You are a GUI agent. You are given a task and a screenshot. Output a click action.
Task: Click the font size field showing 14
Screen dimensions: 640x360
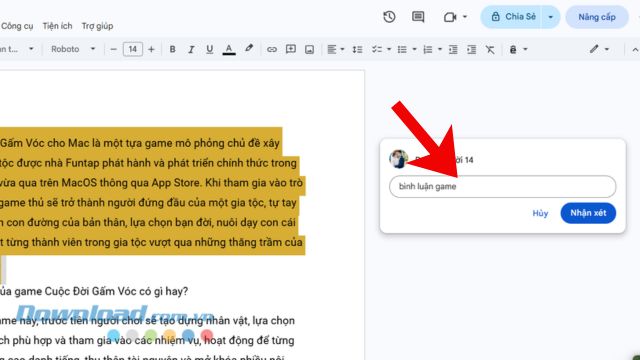133,49
